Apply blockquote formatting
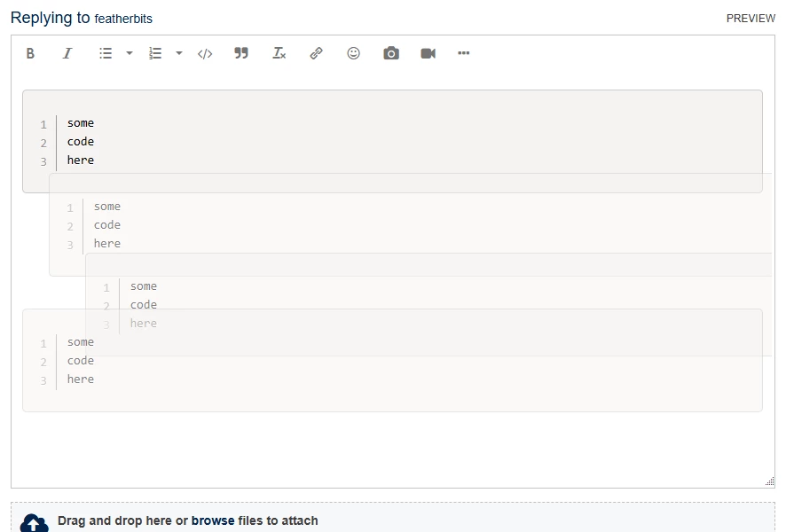 pos(241,53)
